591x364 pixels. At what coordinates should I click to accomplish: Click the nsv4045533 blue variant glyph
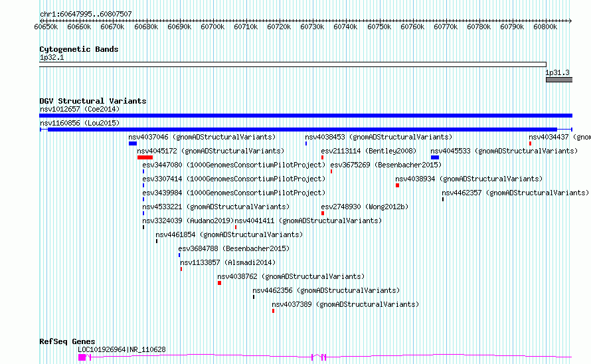pos(435,157)
